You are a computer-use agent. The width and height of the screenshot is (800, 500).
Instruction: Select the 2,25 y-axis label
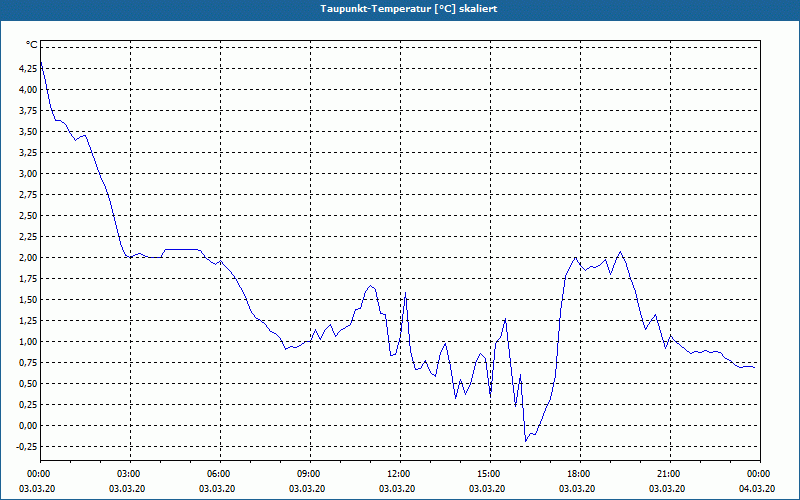point(29,236)
